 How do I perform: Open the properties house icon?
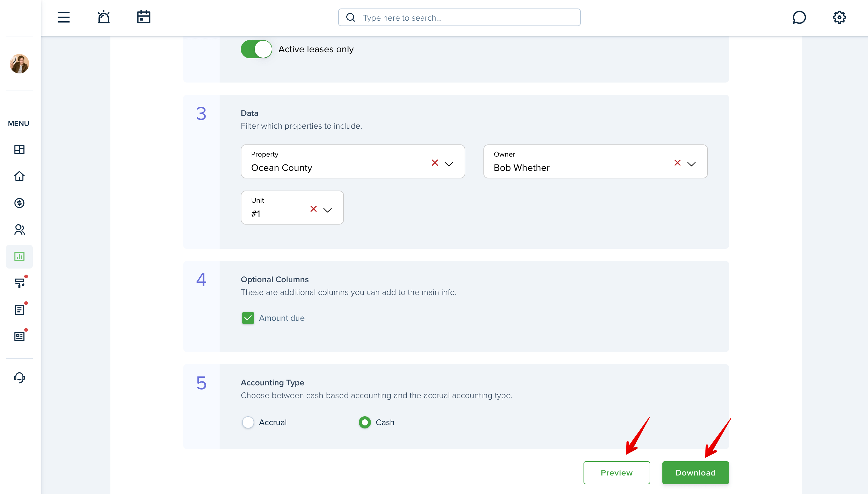click(19, 176)
